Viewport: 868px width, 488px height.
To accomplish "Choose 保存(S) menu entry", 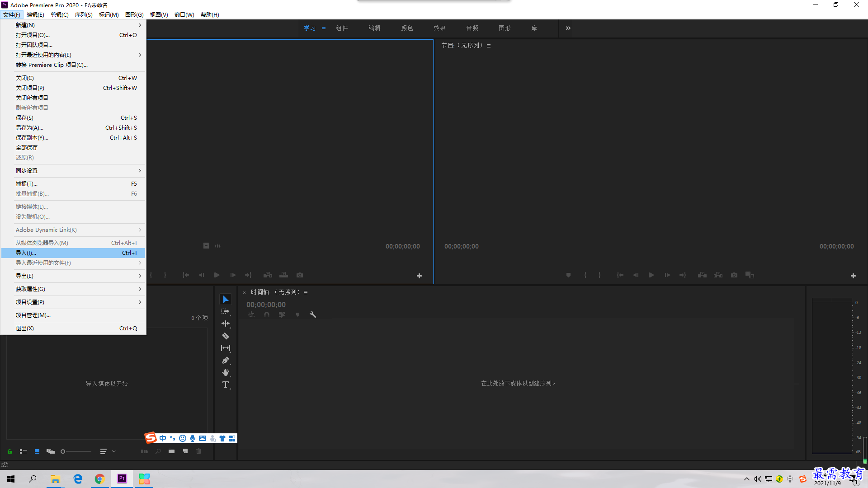I will point(73,117).
